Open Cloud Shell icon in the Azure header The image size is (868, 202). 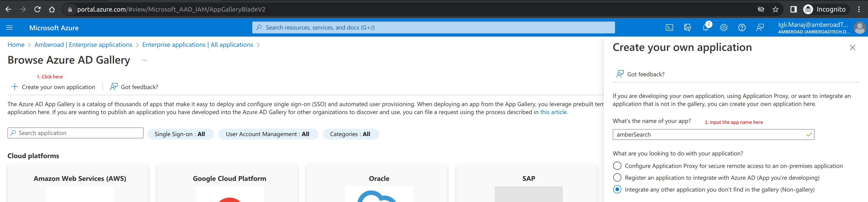[x=669, y=28]
